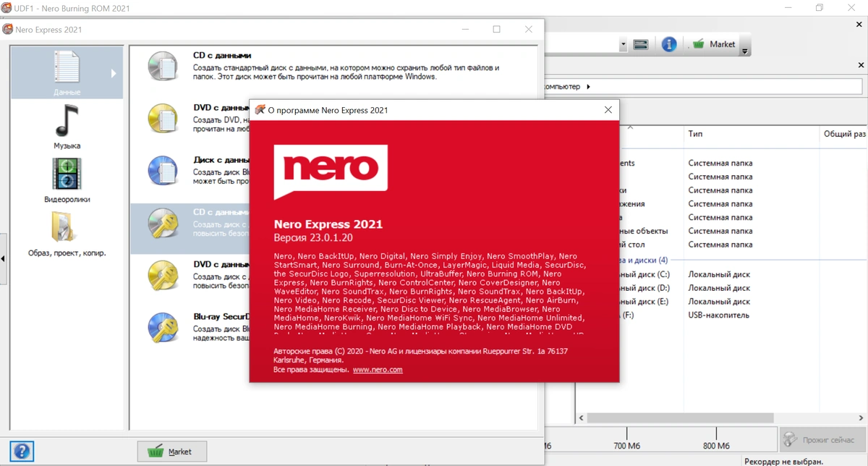Collapse the sort chevron above the name column

630,127
